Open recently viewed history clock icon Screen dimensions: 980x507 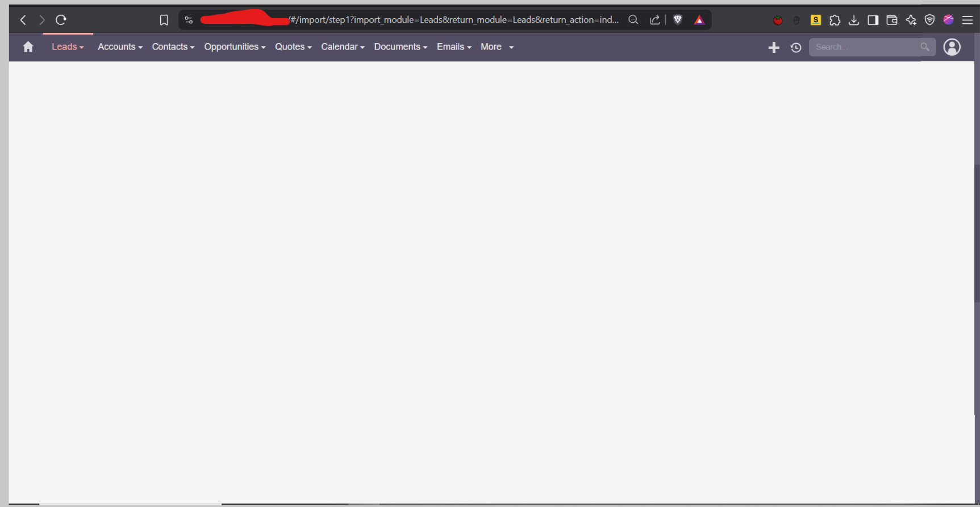[x=796, y=47]
